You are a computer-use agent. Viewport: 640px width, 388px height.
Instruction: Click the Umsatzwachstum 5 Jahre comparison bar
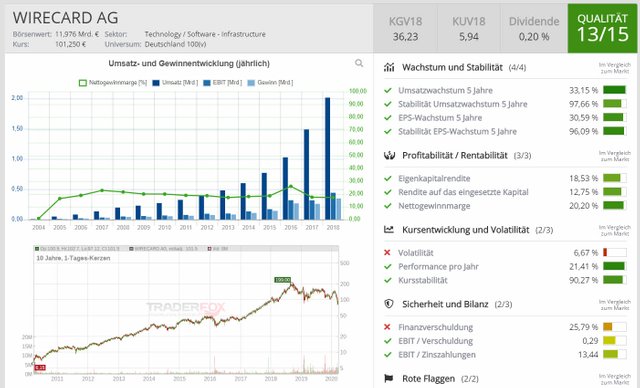click(615, 90)
